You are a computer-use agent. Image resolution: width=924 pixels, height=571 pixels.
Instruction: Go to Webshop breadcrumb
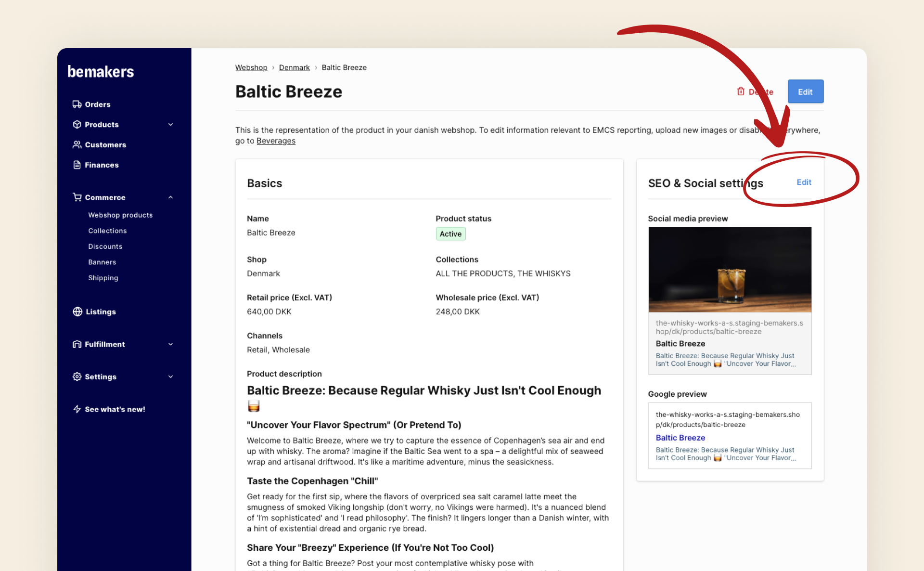pyautogui.click(x=251, y=67)
